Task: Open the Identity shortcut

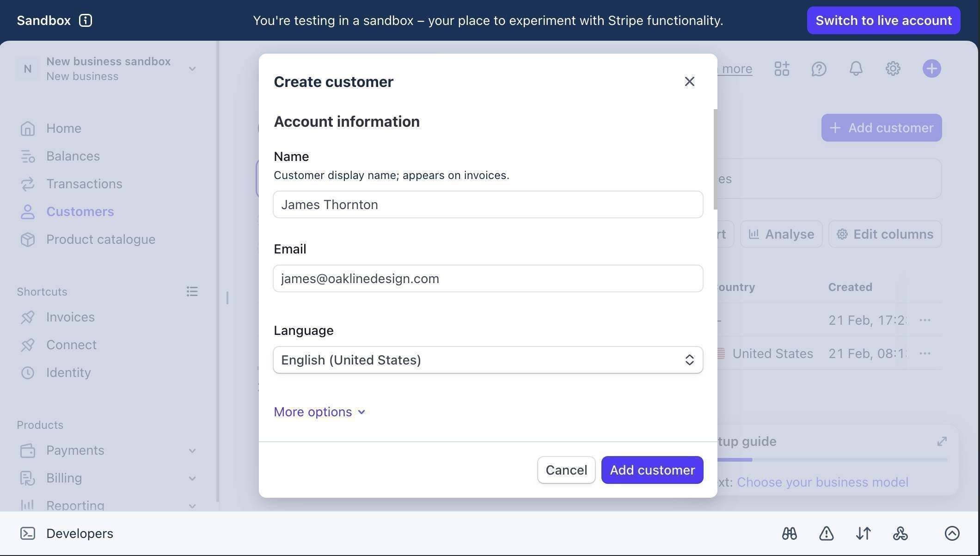Action: point(68,372)
